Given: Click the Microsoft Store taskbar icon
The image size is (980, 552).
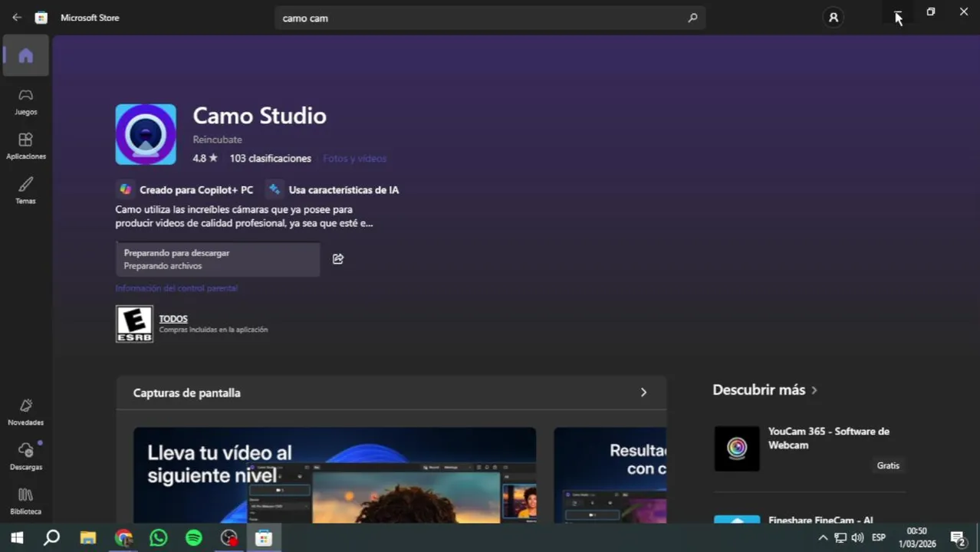Looking at the screenshot, I should click(x=264, y=538).
